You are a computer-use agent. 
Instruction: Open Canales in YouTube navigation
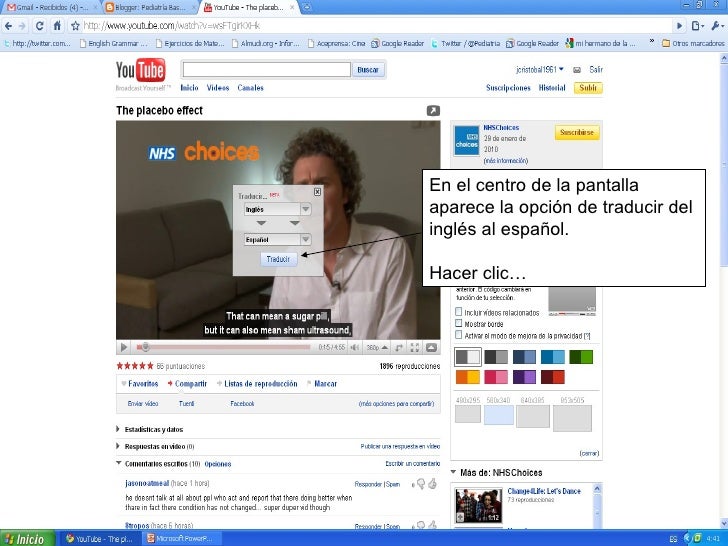point(250,88)
